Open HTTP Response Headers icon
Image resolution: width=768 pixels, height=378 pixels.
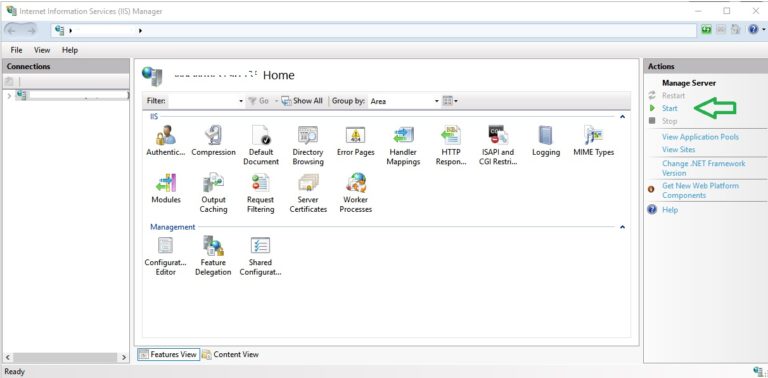[451, 145]
